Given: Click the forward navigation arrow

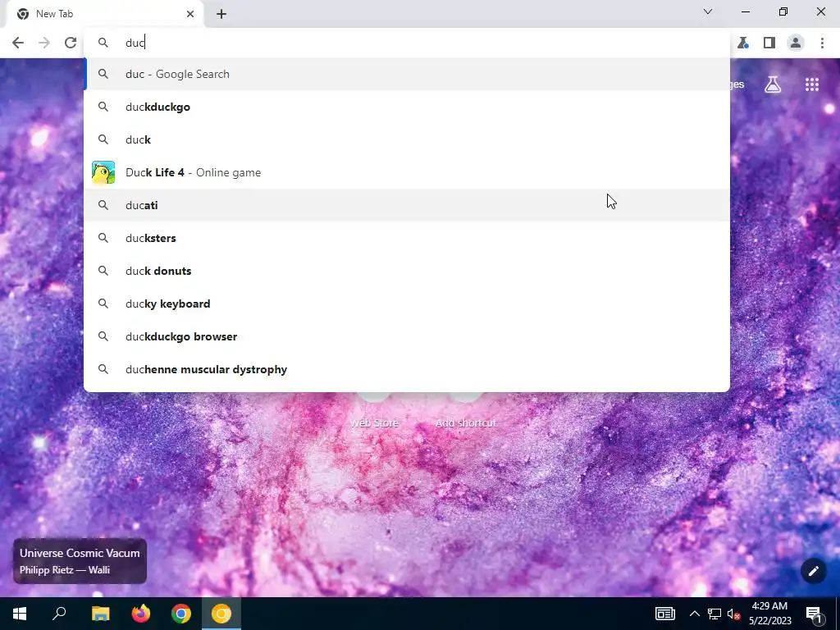Looking at the screenshot, I should [x=44, y=43].
